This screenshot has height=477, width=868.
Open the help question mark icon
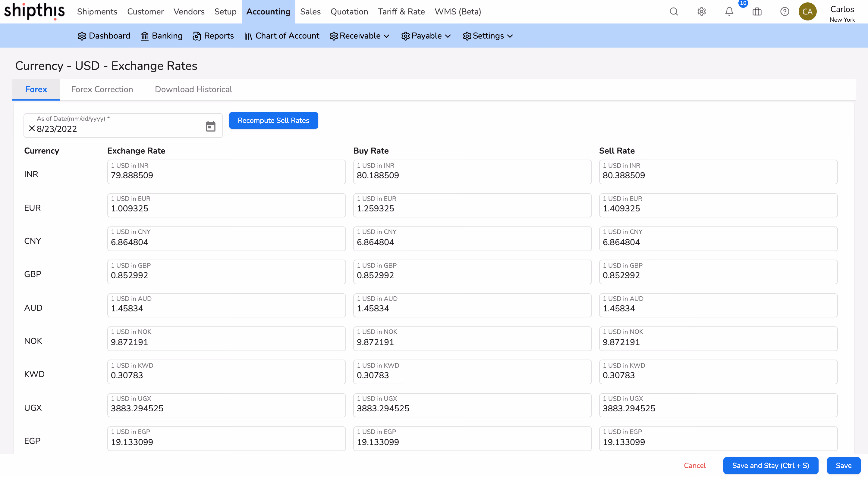coord(785,11)
